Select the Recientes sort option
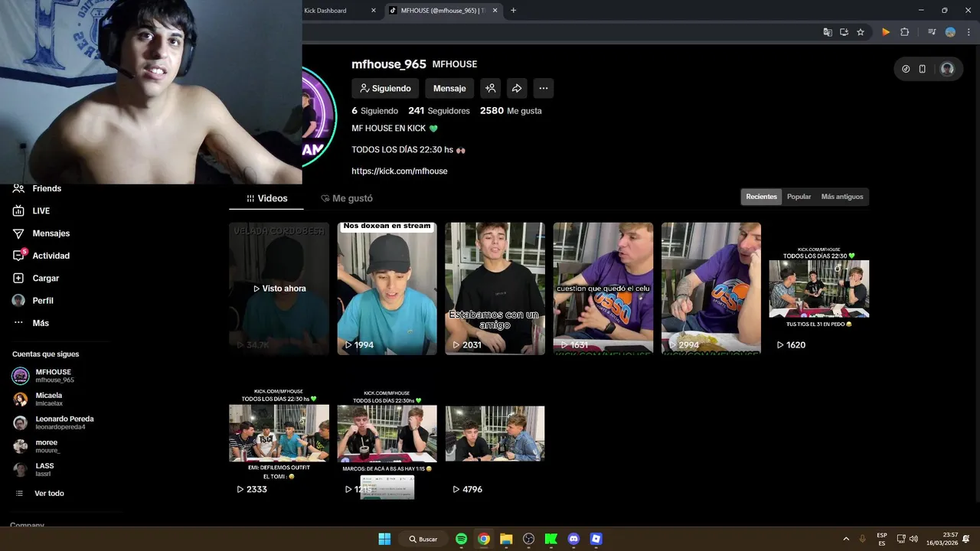The height and width of the screenshot is (551, 980). pyautogui.click(x=761, y=197)
